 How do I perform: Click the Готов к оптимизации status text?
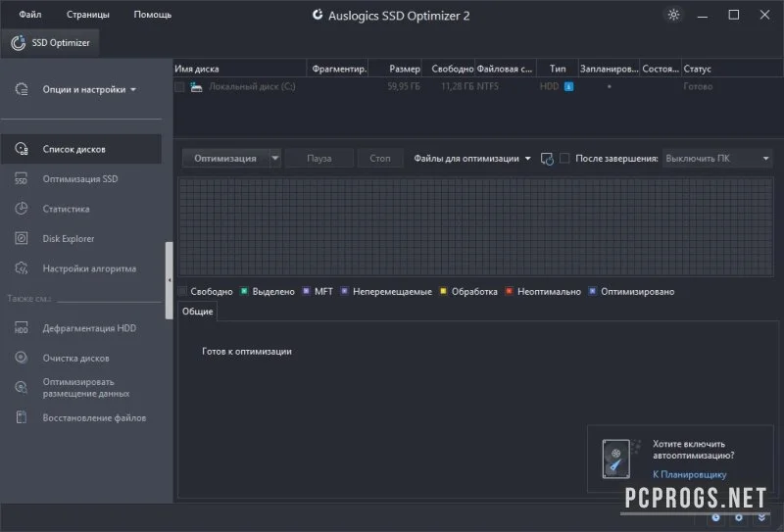(x=247, y=352)
